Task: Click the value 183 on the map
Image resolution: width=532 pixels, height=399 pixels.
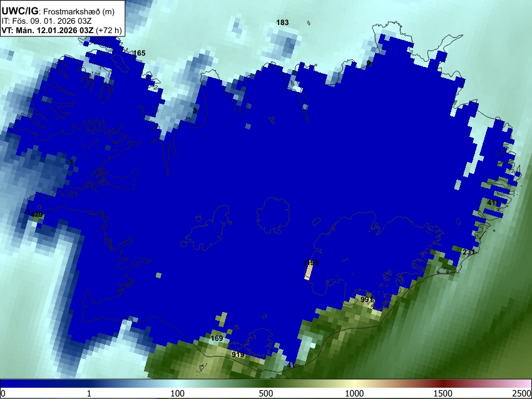Action: tap(282, 23)
